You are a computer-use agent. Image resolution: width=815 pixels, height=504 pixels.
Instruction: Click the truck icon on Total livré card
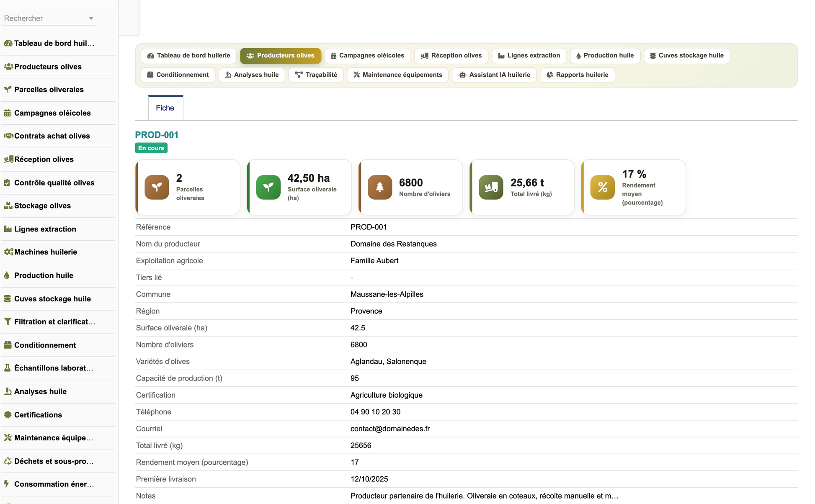[491, 187]
